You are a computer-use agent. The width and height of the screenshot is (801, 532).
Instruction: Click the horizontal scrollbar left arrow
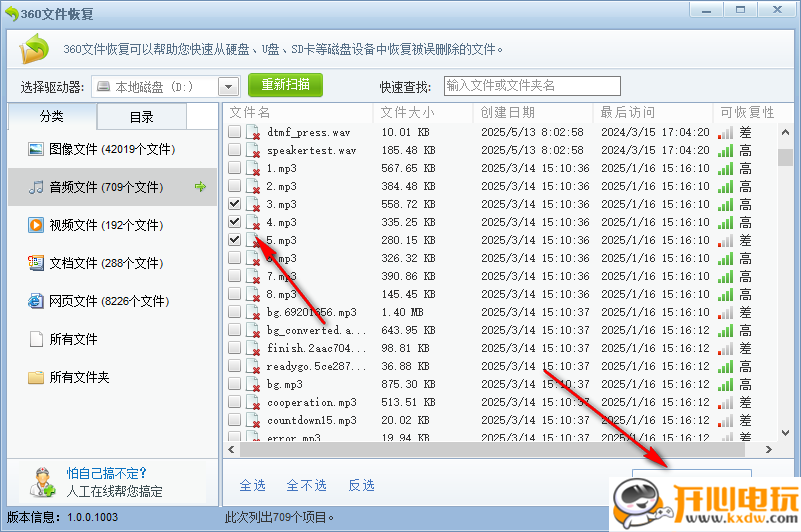point(231,450)
